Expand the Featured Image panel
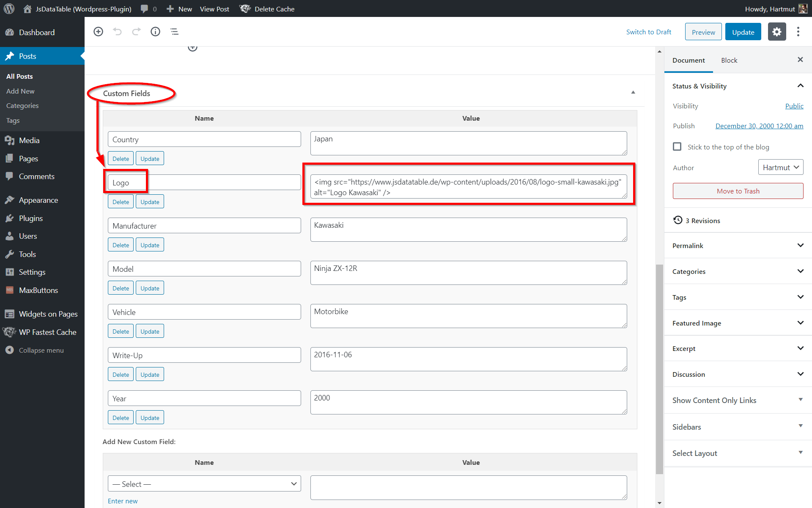The width and height of the screenshot is (812, 508). coord(738,323)
